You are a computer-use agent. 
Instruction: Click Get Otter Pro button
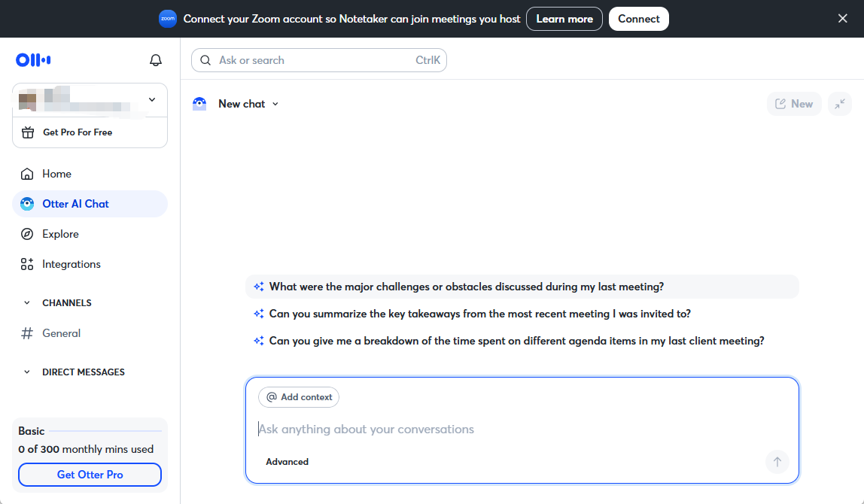[90, 475]
